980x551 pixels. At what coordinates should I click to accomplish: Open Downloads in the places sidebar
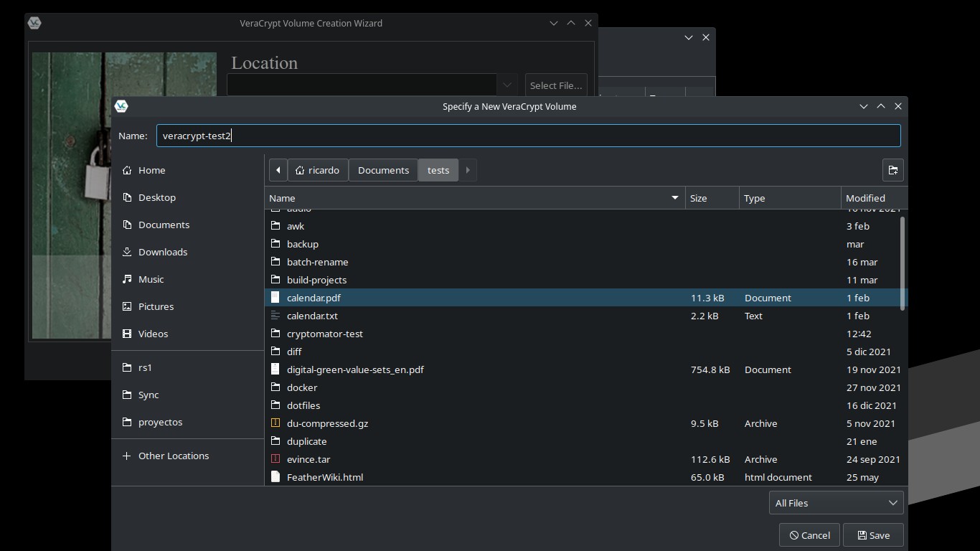point(162,252)
